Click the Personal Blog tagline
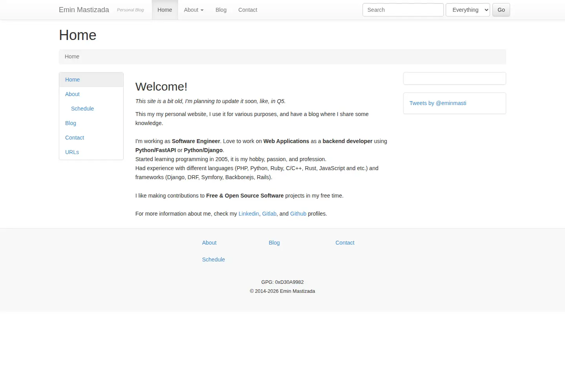 click(x=130, y=10)
